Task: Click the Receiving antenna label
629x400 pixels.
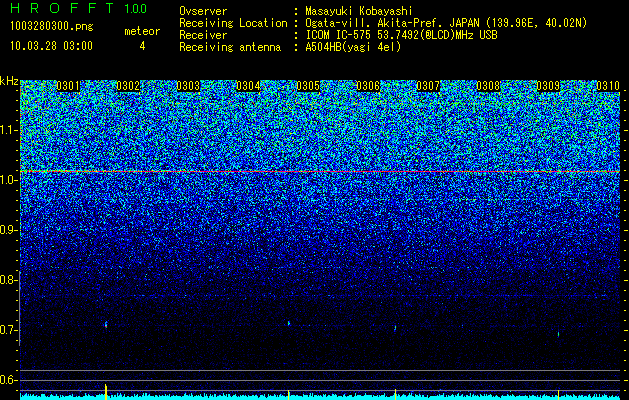Action: click(230, 47)
